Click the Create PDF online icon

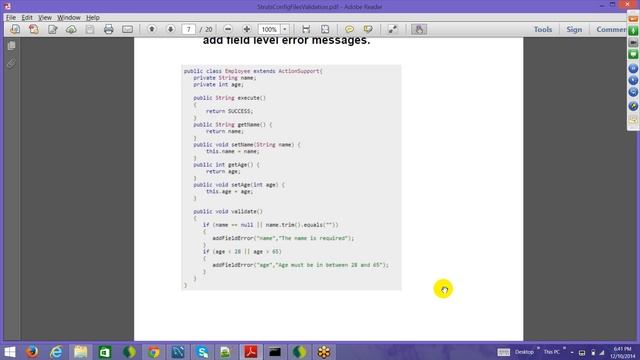pos(34,29)
